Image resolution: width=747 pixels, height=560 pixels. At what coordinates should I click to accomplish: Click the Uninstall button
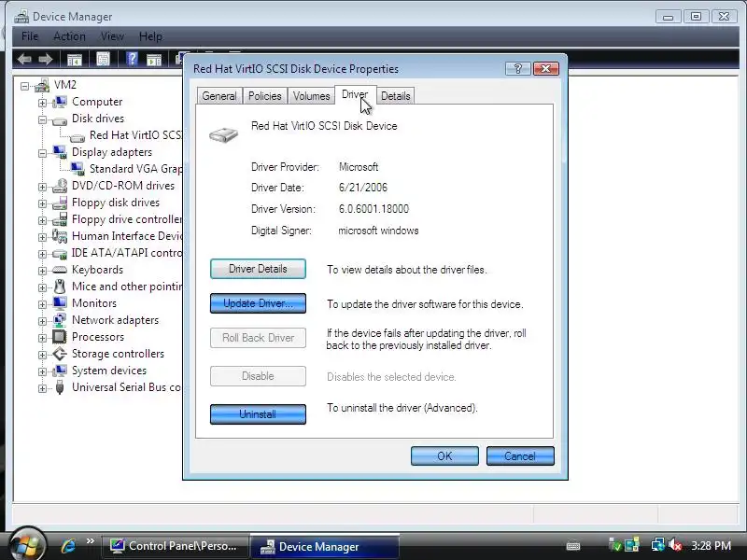(259, 414)
